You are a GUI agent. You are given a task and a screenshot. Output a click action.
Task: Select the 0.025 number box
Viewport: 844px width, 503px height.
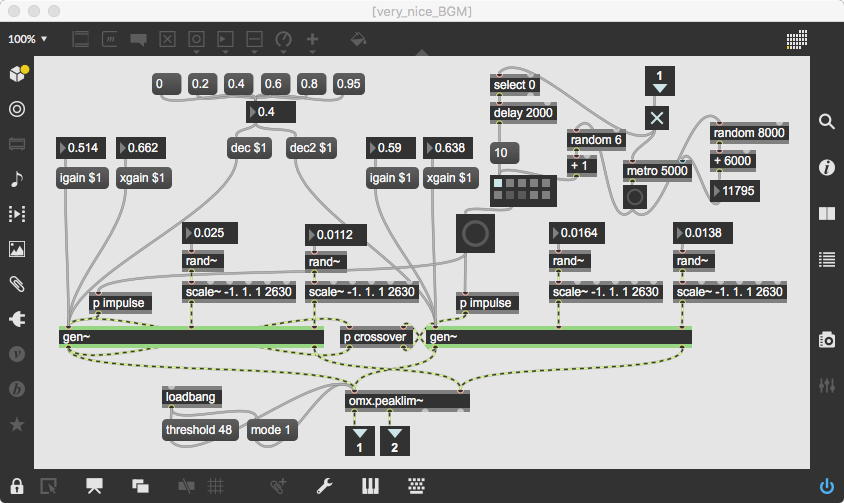coord(210,233)
